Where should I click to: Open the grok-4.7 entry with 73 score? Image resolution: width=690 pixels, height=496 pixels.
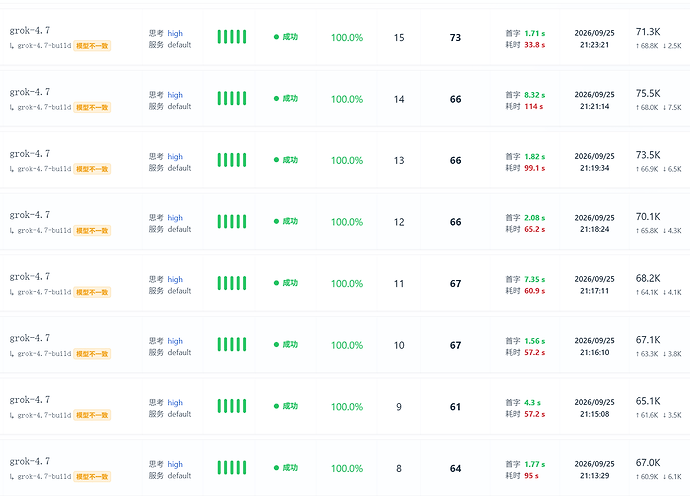pos(30,30)
